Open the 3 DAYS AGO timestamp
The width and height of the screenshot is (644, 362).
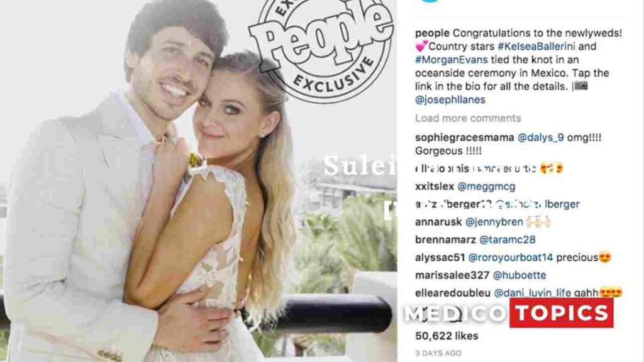(438, 353)
